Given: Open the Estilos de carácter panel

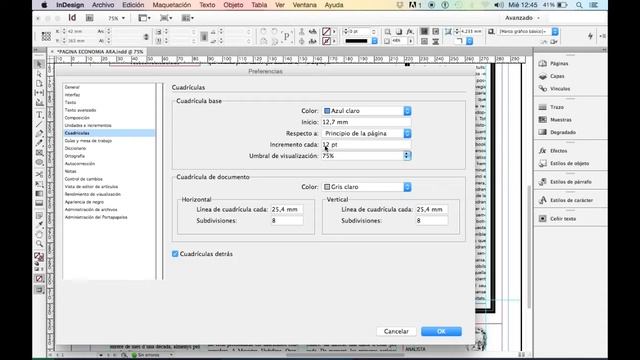Looking at the screenshot, I should click(x=566, y=200).
